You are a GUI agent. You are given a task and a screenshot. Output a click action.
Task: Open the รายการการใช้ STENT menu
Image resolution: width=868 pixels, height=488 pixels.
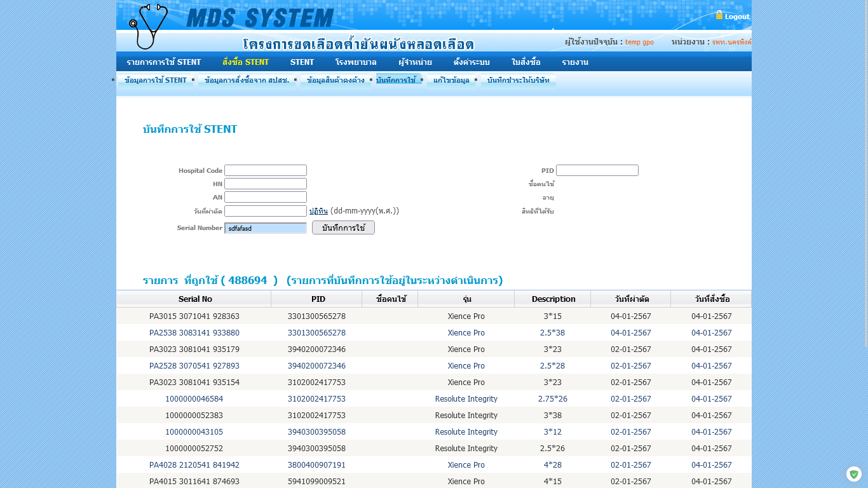click(x=163, y=62)
